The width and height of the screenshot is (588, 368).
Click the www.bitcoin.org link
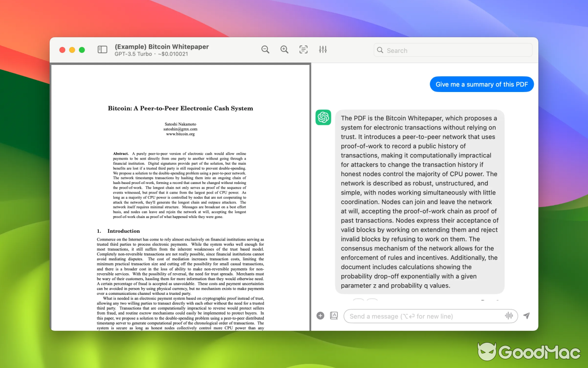(x=180, y=133)
